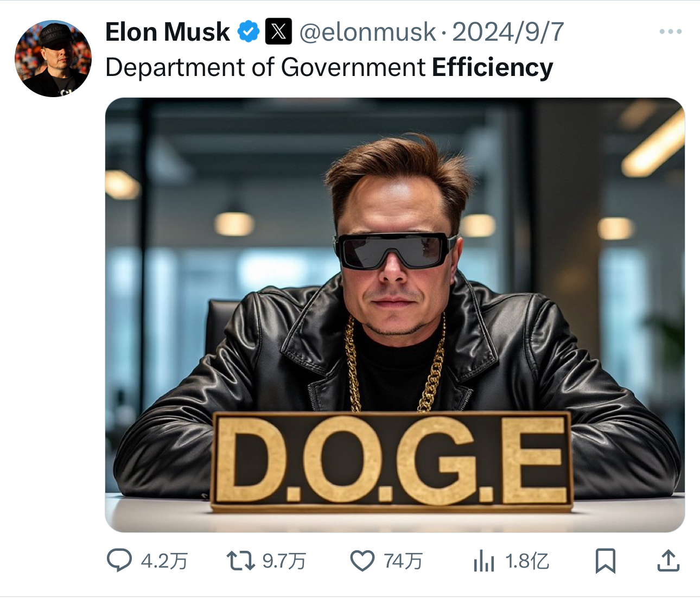
Task: Open view analytics bar chart icon
Action: pos(484,561)
